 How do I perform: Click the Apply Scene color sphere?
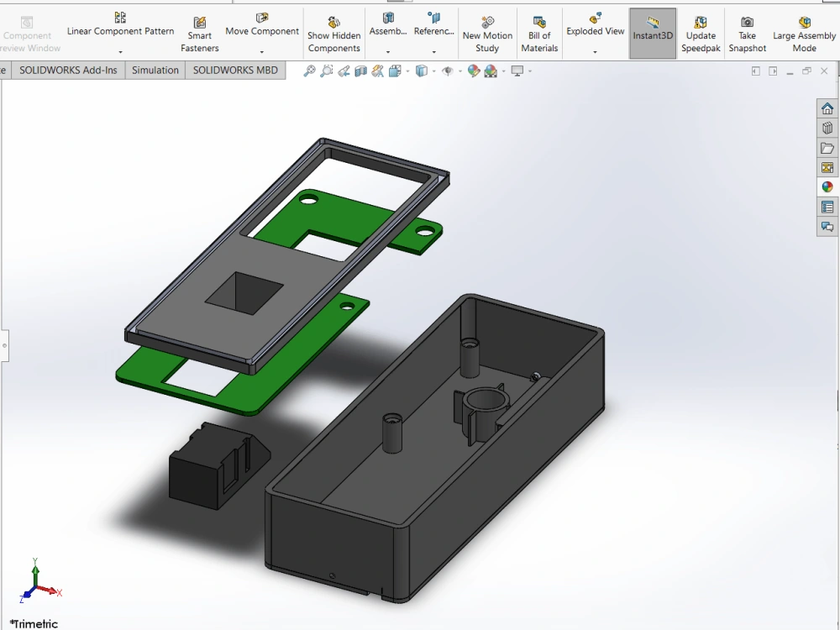(489, 71)
